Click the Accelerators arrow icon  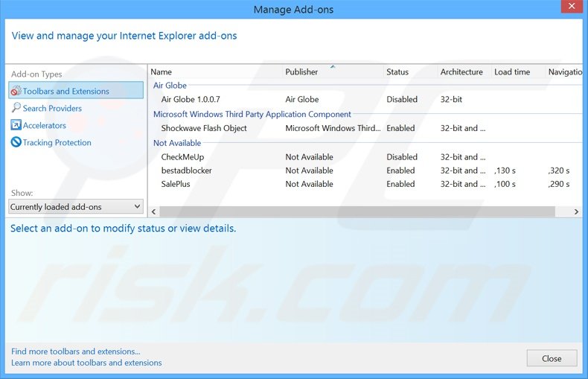click(16, 125)
